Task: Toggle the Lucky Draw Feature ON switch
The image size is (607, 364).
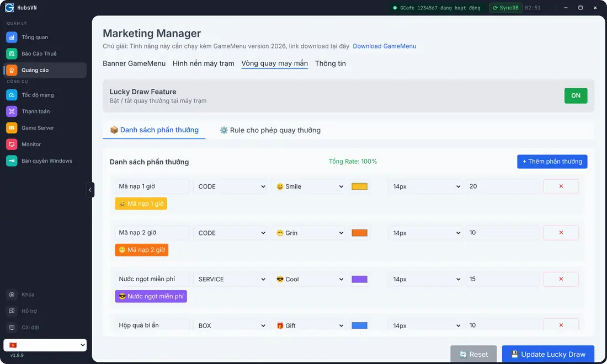Action: tap(576, 95)
